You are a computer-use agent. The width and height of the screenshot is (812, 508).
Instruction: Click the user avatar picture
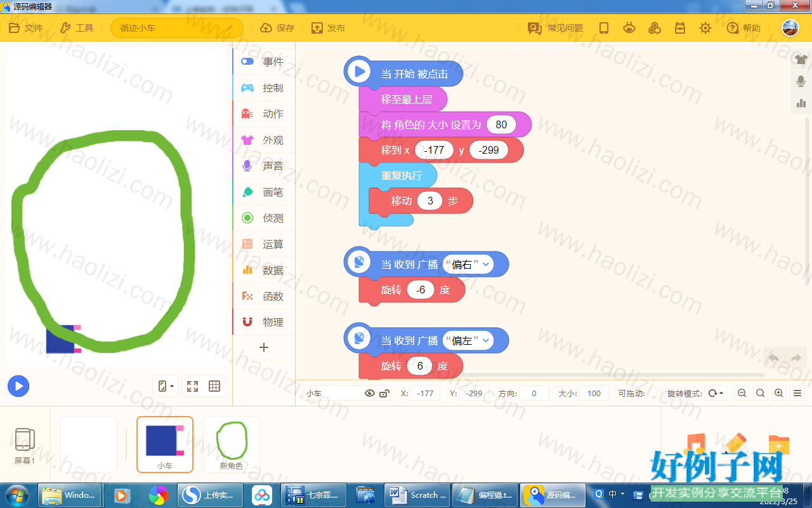pos(790,28)
